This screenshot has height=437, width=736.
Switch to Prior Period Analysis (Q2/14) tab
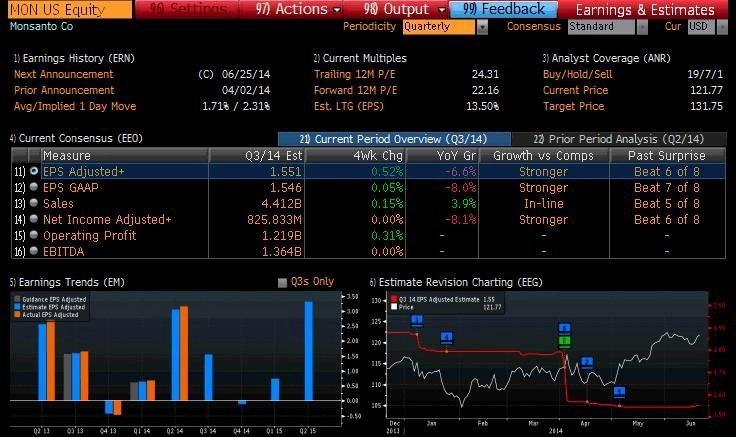point(619,139)
